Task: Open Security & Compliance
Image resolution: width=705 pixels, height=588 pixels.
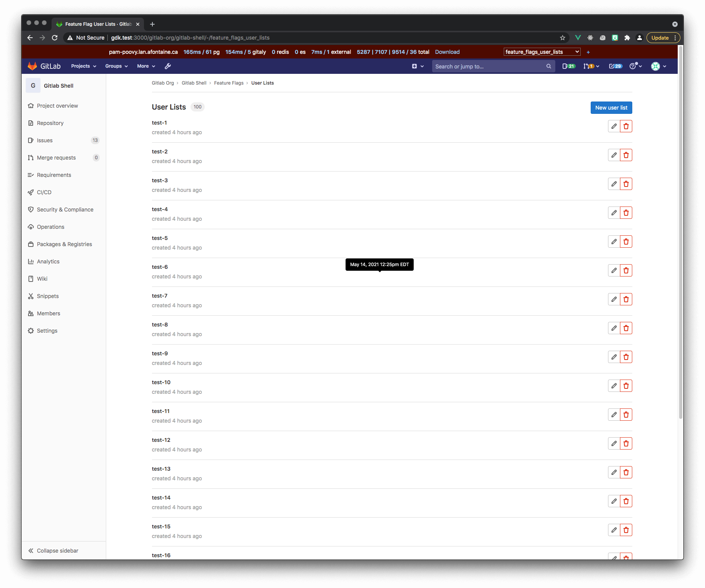Action: point(65,209)
